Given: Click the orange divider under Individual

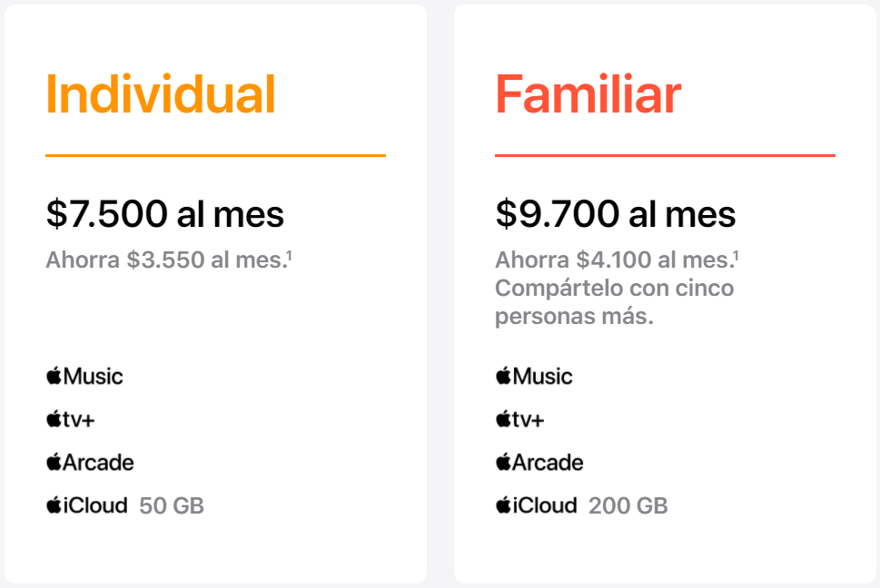Looking at the screenshot, I should (x=215, y=155).
